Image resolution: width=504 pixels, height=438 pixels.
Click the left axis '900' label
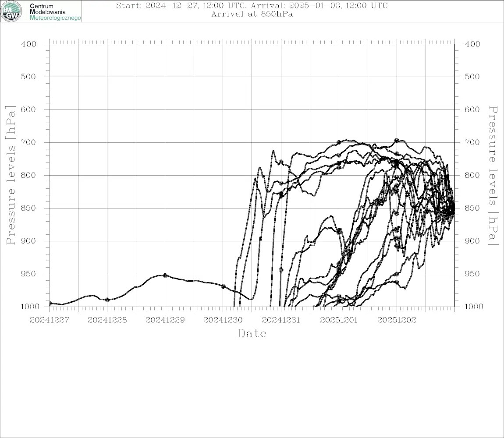[28, 241]
